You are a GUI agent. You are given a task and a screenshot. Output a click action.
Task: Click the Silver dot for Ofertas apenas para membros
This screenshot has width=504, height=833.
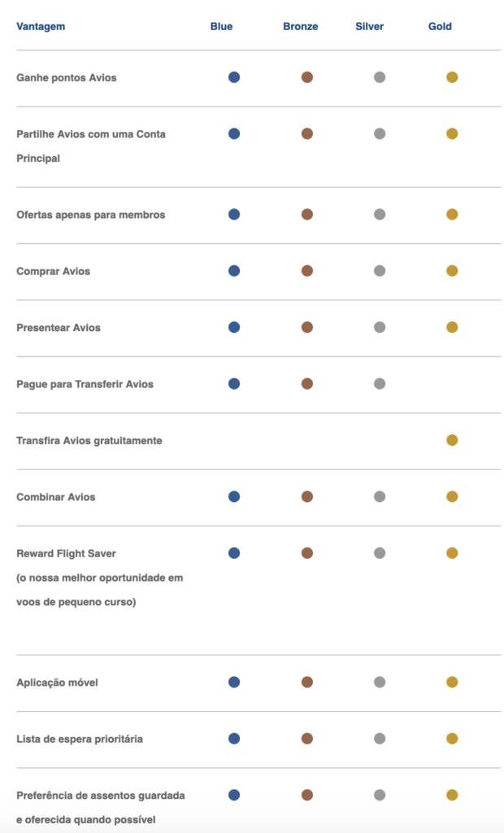(x=379, y=215)
